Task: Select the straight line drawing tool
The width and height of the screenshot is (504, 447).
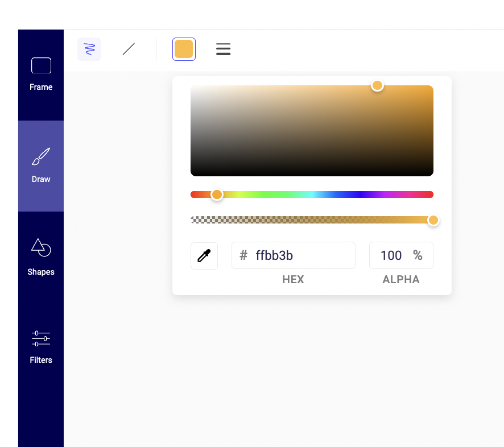Action: point(129,49)
